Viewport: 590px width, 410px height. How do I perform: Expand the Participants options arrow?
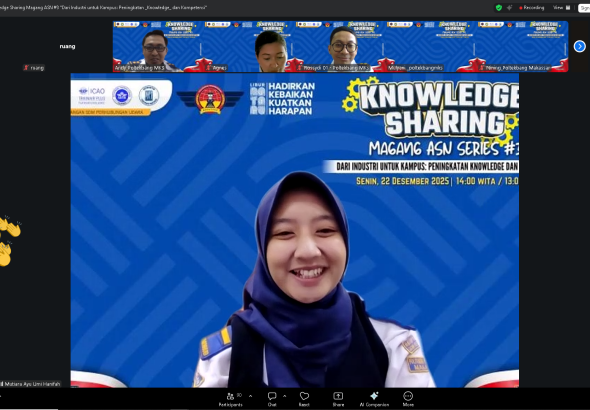pyautogui.click(x=251, y=396)
